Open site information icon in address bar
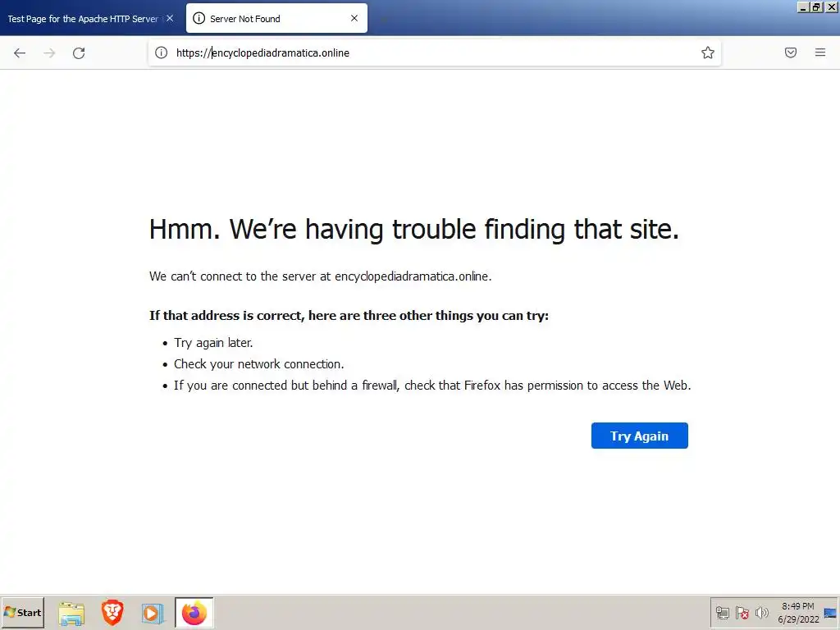 (x=162, y=52)
